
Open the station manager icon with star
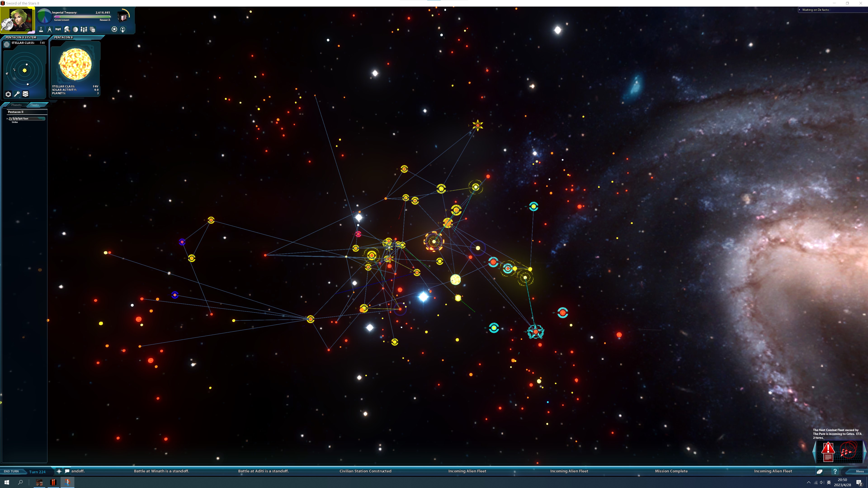67,29
